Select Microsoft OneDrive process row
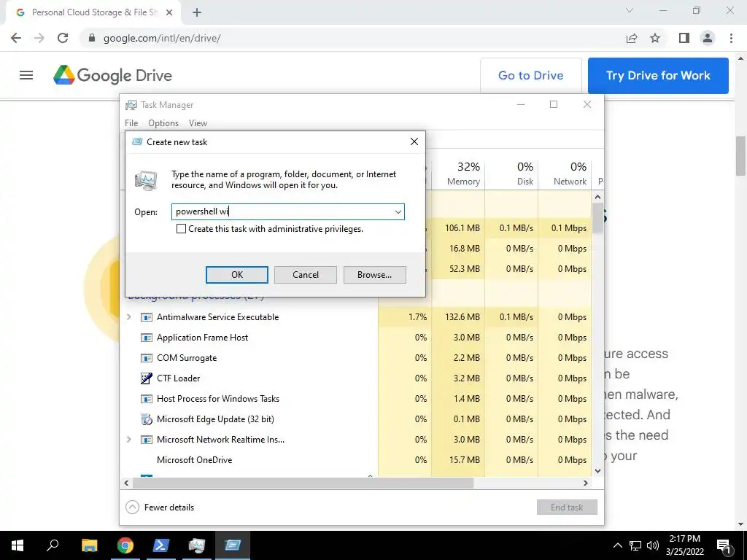This screenshot has width=747, height=560. [355, 460]
